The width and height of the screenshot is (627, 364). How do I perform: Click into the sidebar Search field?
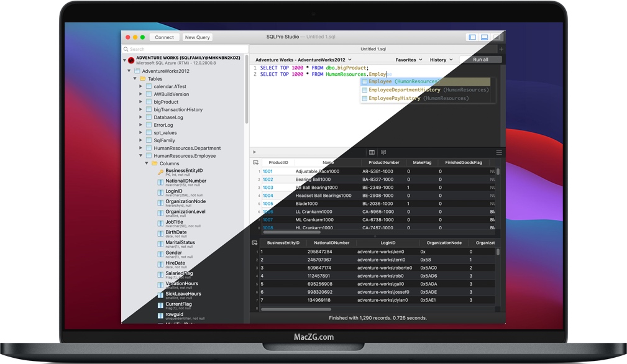coord(186,49)
